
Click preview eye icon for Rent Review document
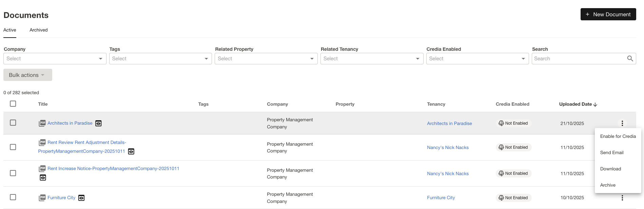pos(131,152)
